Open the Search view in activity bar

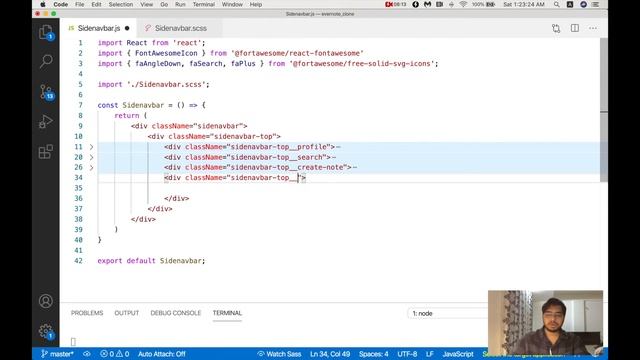(x=46, y=61)
